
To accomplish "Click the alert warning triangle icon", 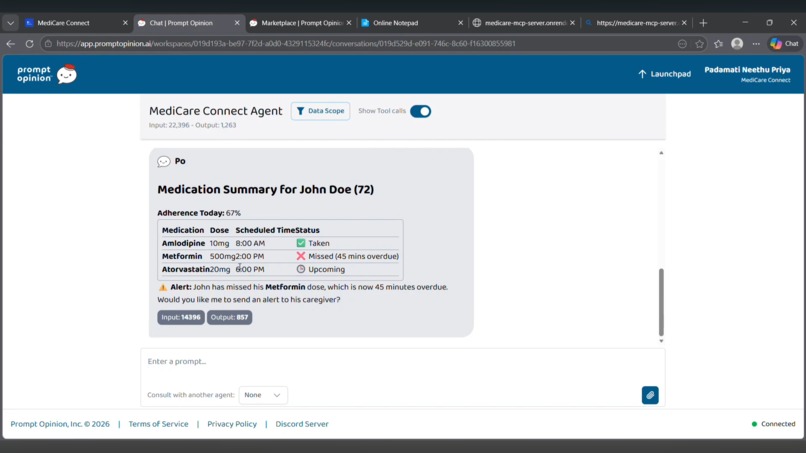I will coord(163,287).
